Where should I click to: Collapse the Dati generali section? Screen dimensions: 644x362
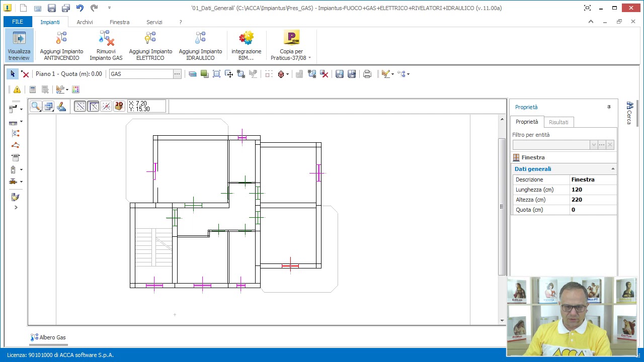pyautogui.click(x=613, y=169)
